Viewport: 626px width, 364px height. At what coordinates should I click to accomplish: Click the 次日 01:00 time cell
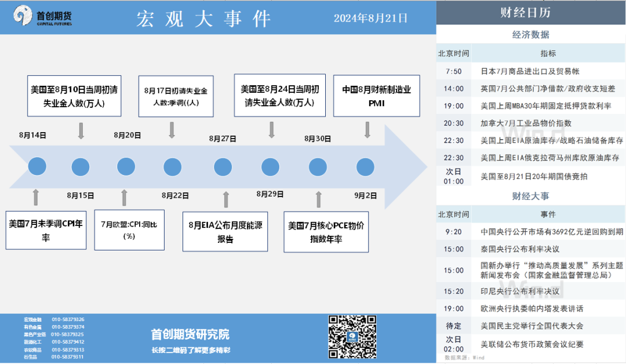tap(453, 176)
